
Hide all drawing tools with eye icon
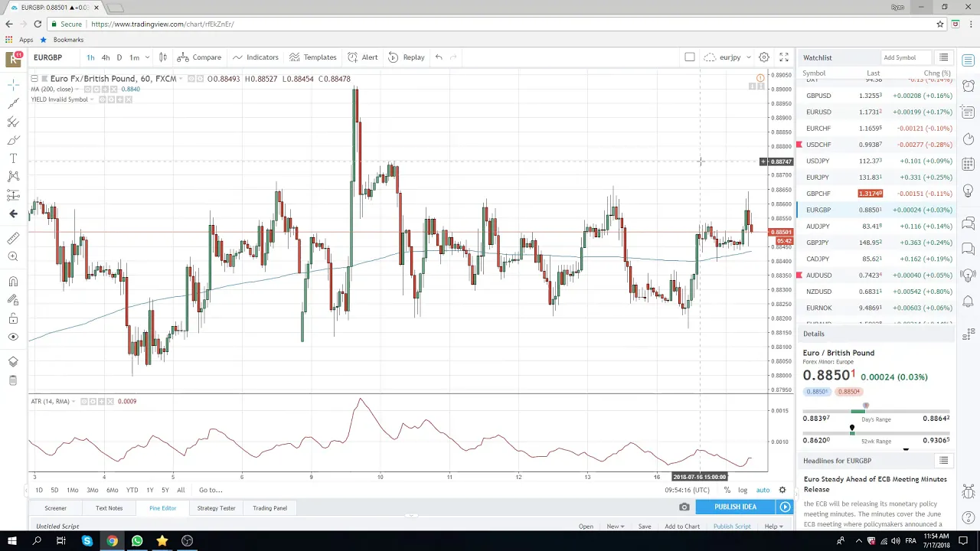pyautogui.click(x=13, y=337)
